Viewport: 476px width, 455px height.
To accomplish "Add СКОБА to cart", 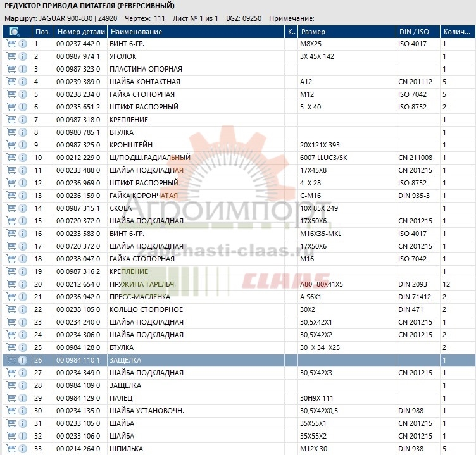I will [11, 208].
